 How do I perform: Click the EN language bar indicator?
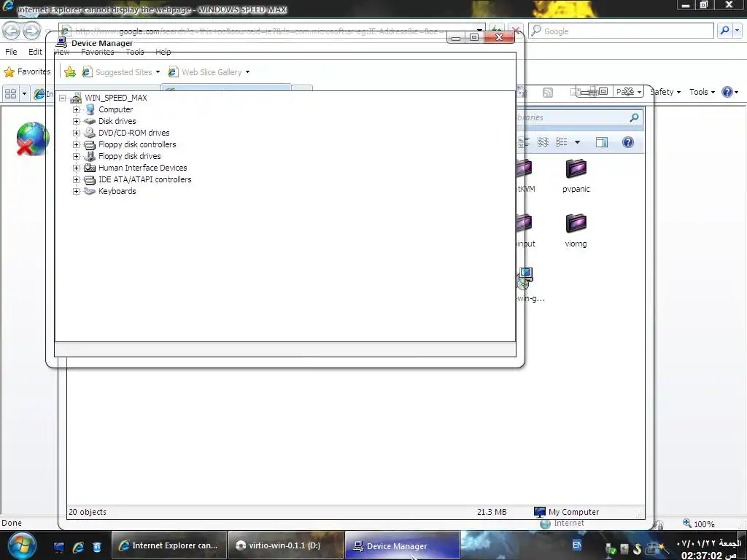pos(577,545)
